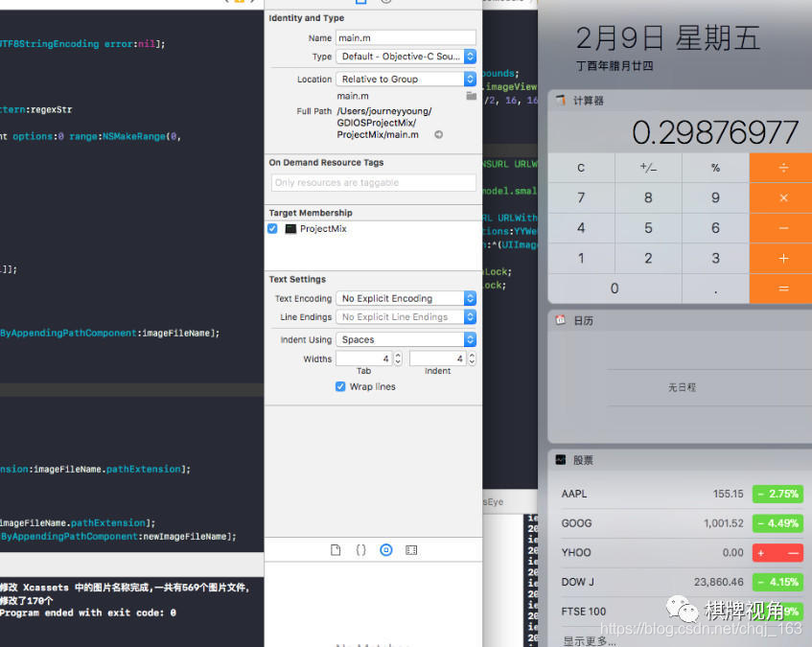
Task: Click 显示更多 to show more stocks
Action: point(590,641)
